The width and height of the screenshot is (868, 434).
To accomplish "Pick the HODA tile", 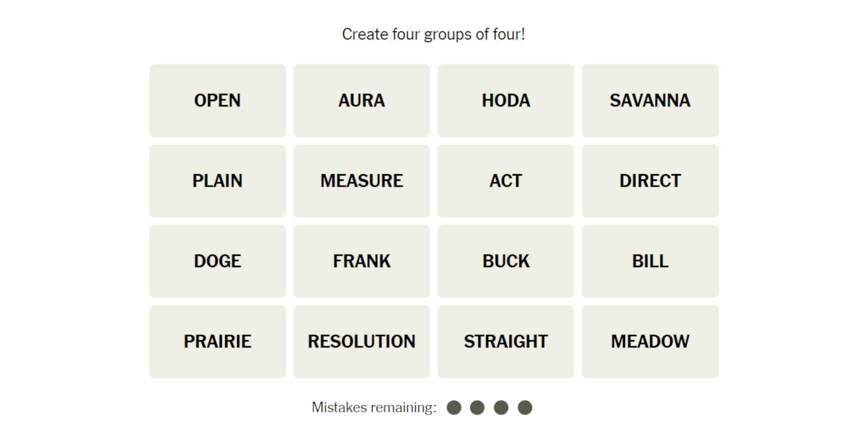I will pyautogui.click(x=506, y=100).
